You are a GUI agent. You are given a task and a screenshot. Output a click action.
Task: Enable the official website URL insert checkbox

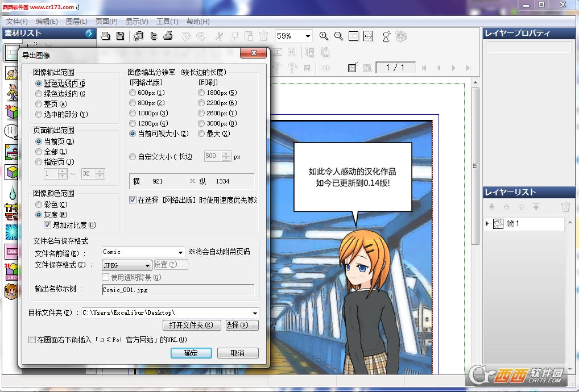point(32,340)
